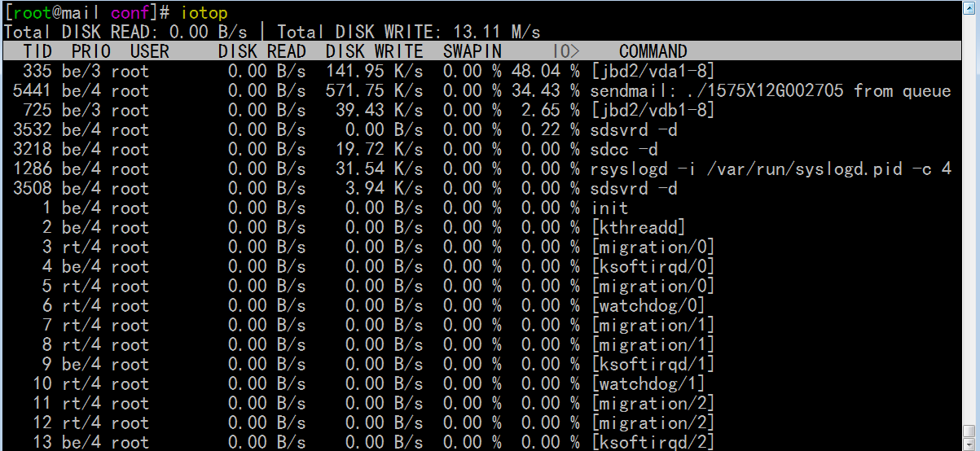This screenshot has width=980, height=451.
Task: Click the DISK READ column header
Action: point(261,51)
